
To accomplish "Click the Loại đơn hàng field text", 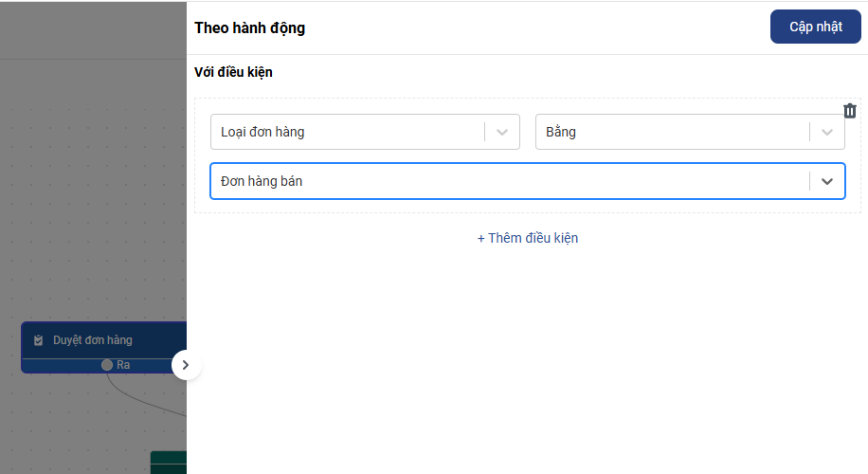I will (262, 132).
